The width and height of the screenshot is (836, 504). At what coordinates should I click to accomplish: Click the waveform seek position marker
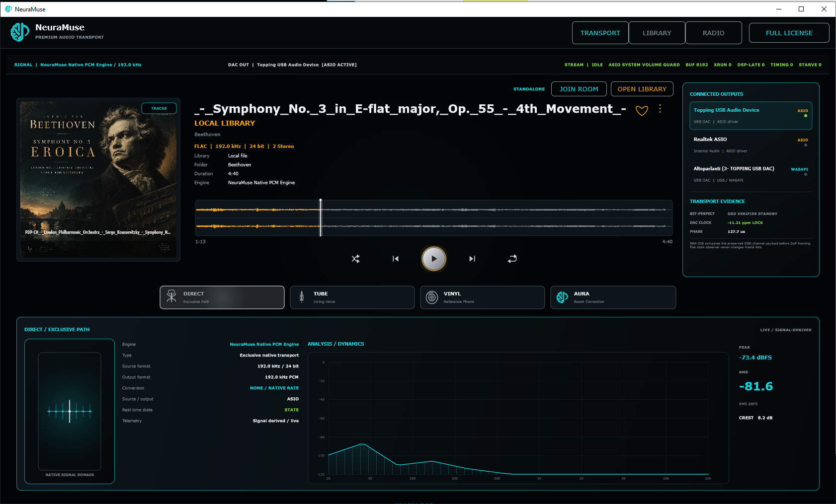point(321,217)
